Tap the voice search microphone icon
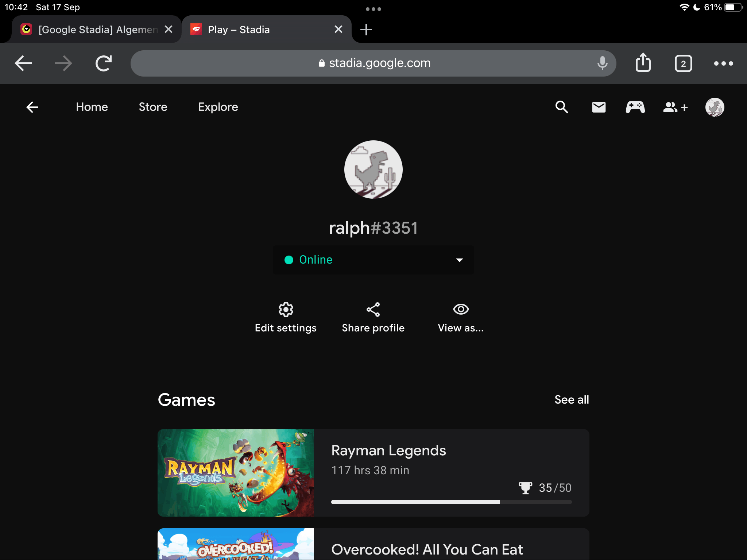Viewport: 747px width, 560px height. click(x=602, y=63)
